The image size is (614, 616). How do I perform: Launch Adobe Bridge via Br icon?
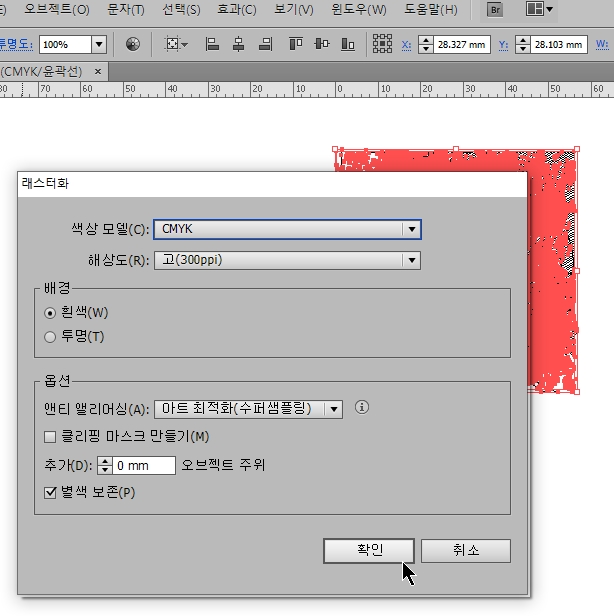point(495,10)
